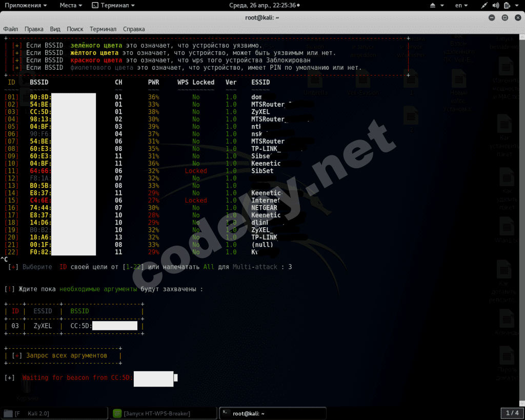Click the battery status icon
525x420 pixels.
[x=507, y=5]
